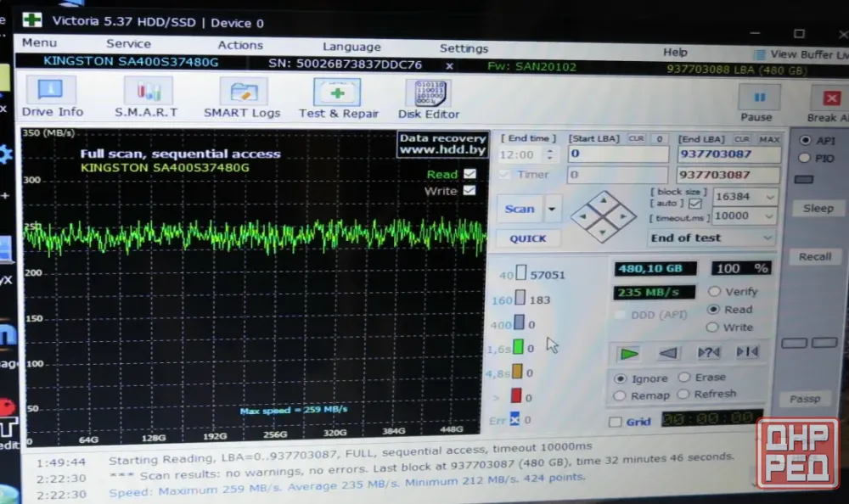The height and width of the screenshot is (504, 849).
Task: Click the MAX button for End LBA
Action: 769,139
